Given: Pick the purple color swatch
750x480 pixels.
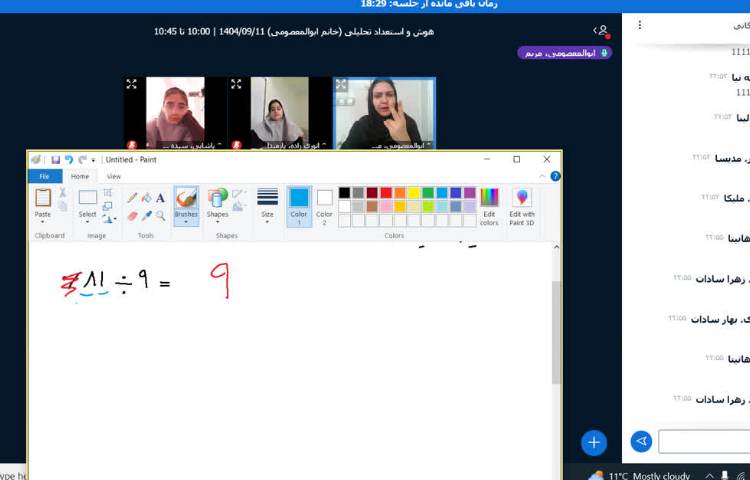Looking at the screenshot, I should click(470, 193).
